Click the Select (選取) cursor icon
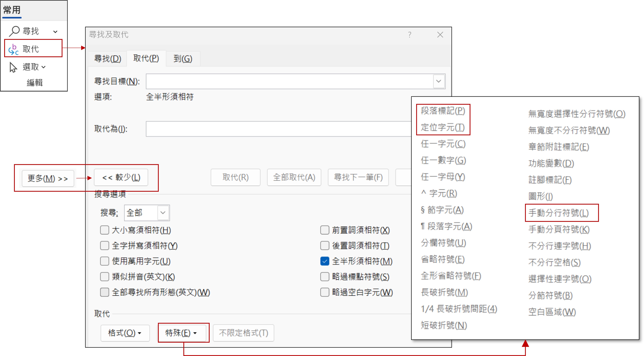 13,67
